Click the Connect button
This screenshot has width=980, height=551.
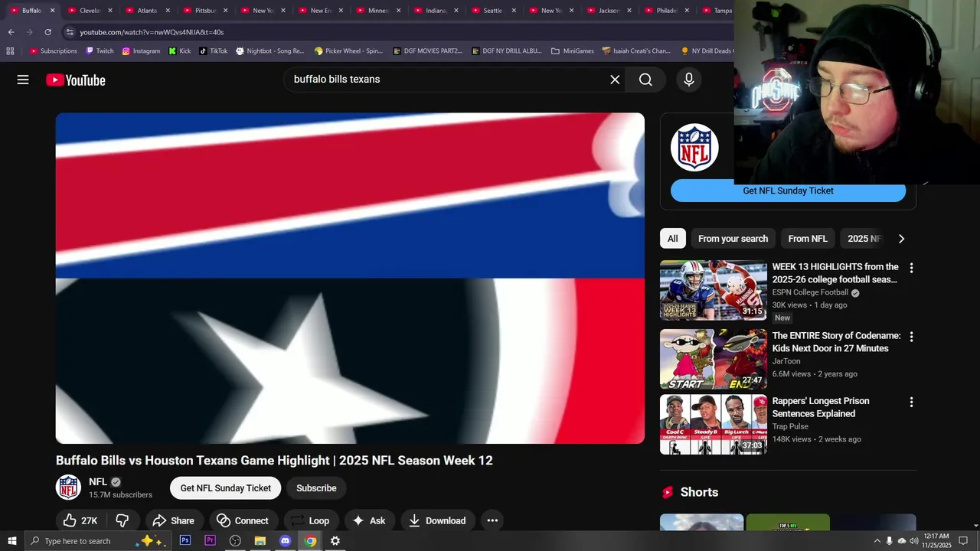[242, 520]
